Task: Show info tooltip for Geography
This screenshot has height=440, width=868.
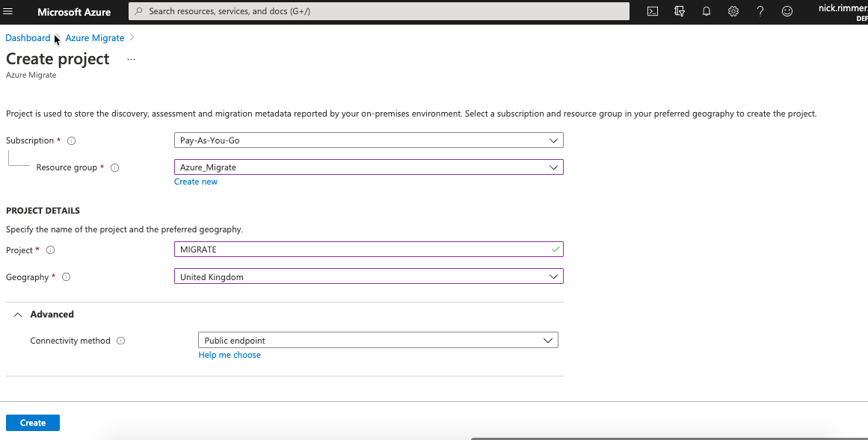Action: pos(66,276)
